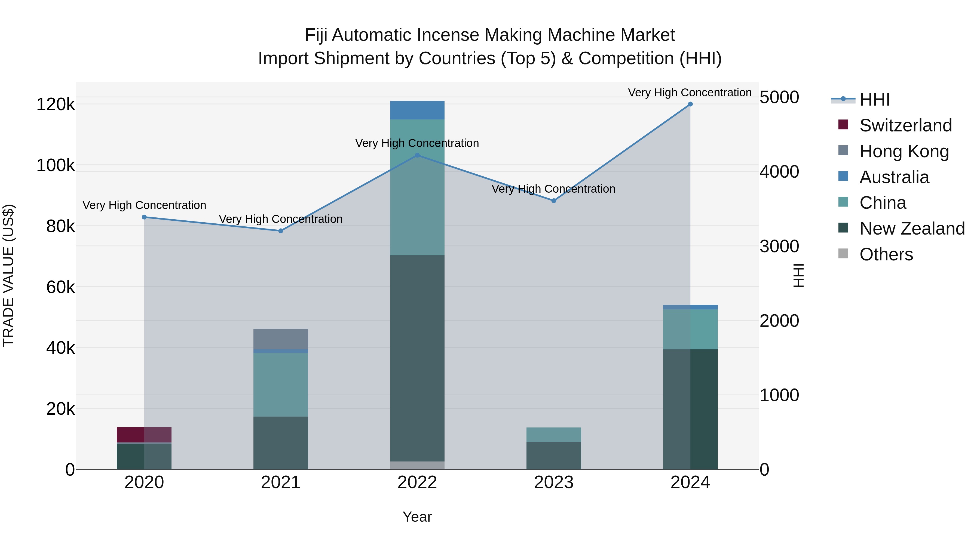The width and height of the screenshot is (980, 551).
Task: Click the 2022 x-axis label
Action: click(417, 482)
